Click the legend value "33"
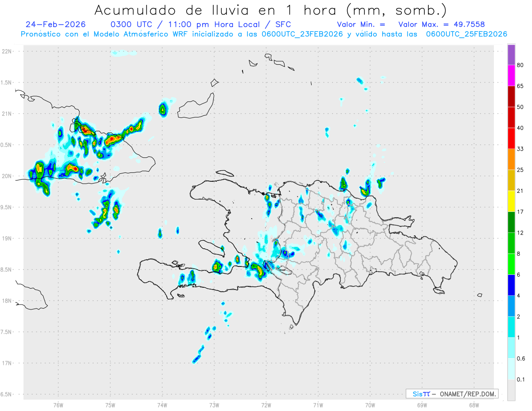532x411 pixels. pyautogui.click(x=521, y=149)
